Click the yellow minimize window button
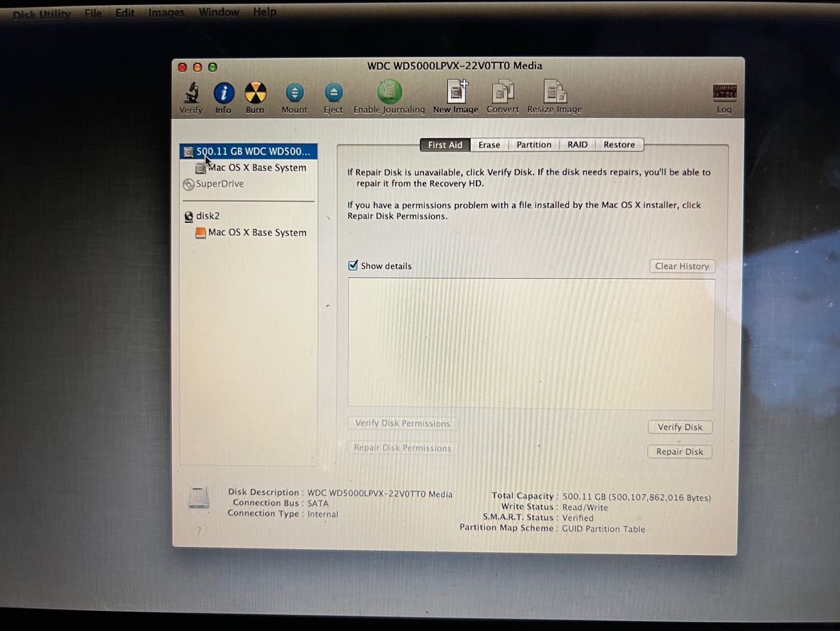This screenshot has width=840, height=631. click(x=198, y=68)
